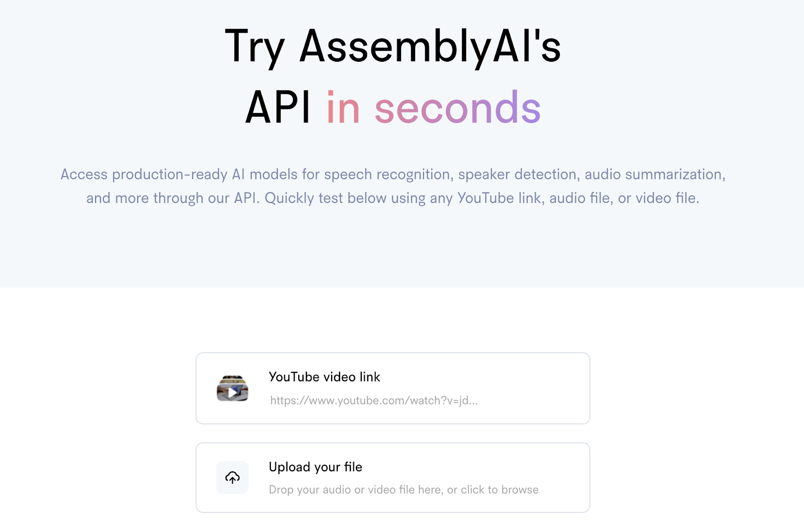Click 'video file.' at the description's end
Viewport: 804px width, 532px height.
667,198
